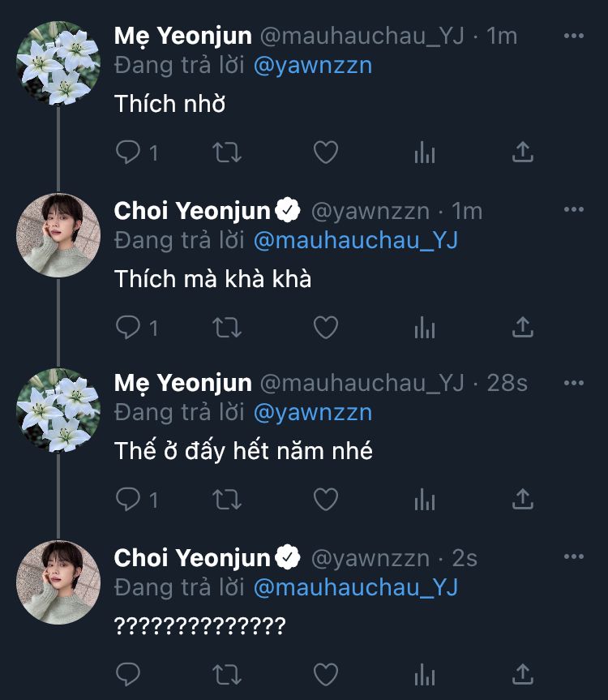The image size is (608, 700).
Task: Reply to the question marks tweet
Action: tap(129, 673)
